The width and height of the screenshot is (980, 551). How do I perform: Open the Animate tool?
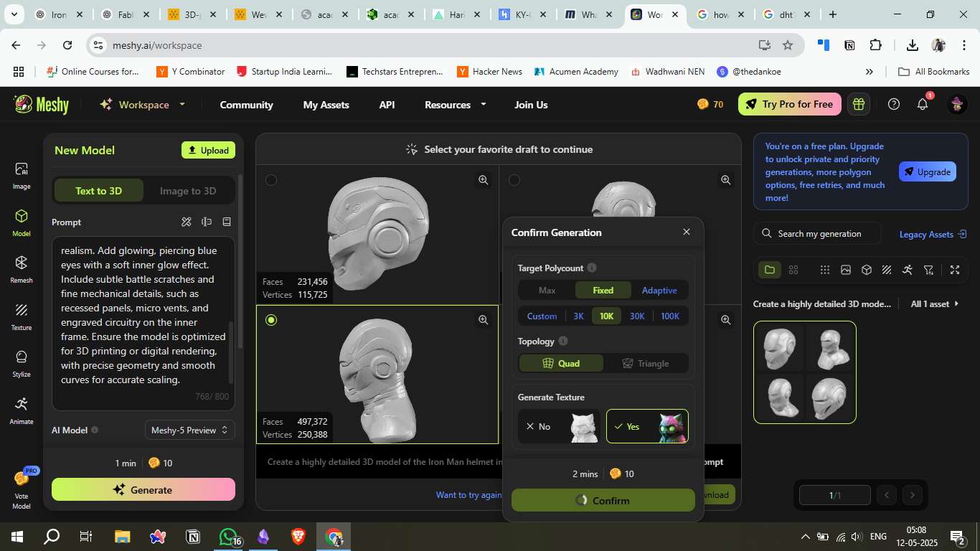point(22,411)
